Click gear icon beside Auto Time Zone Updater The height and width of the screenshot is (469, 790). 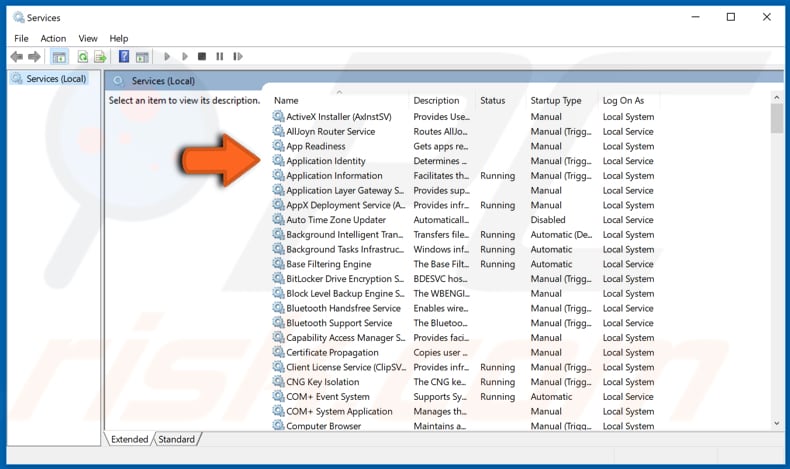tap(278, 220)
